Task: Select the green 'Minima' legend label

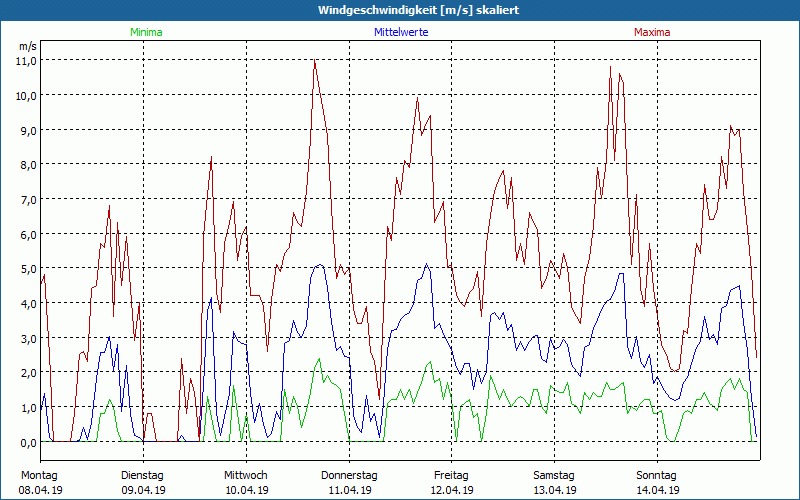Action: point(145,32)
